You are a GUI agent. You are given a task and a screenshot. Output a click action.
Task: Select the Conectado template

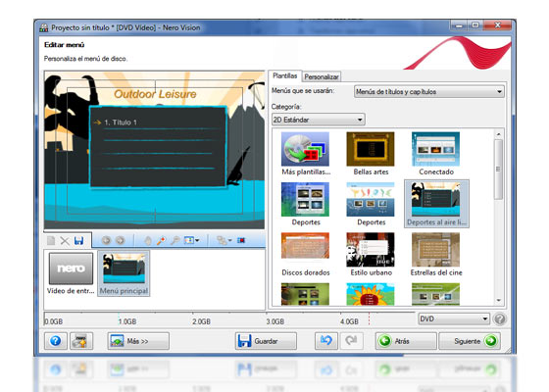tap(435, 149)
